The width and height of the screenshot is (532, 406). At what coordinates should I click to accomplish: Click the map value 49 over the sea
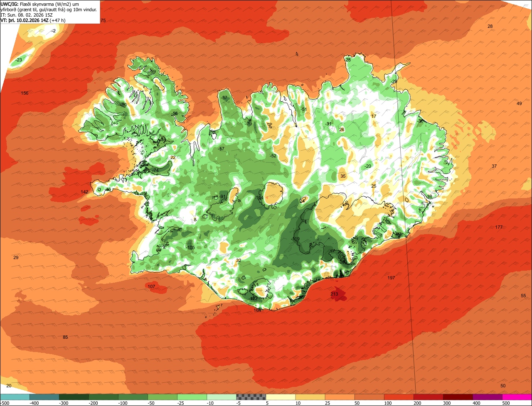(519, 103)
